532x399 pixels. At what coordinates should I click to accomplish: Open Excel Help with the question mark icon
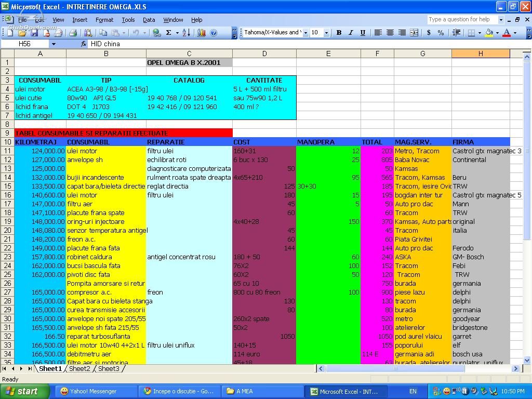(x=214, y=33)
